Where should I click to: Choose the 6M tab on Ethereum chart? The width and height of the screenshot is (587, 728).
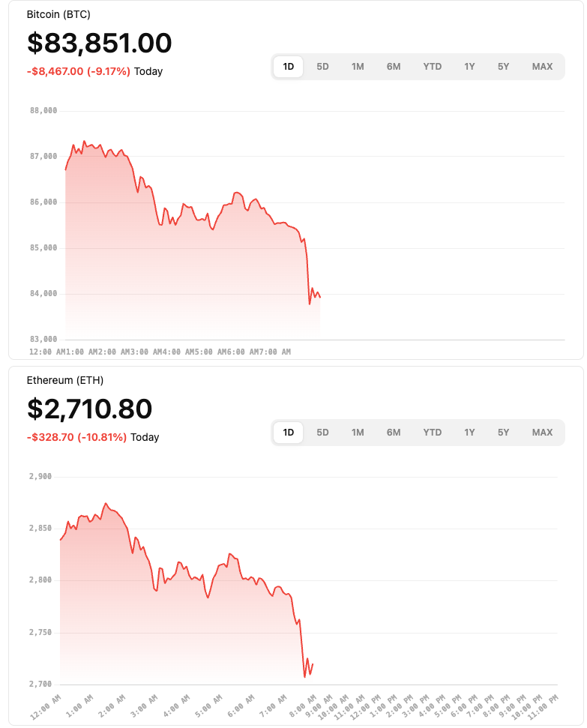[x=394, y=433]
